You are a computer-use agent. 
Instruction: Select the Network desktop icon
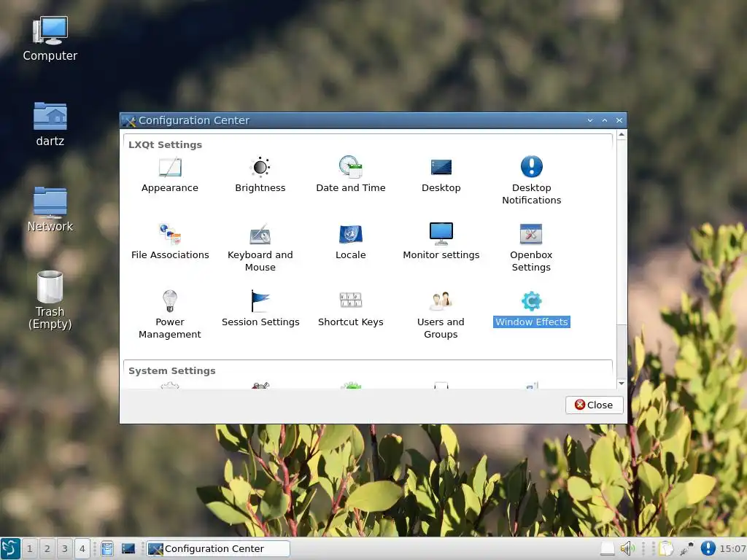coord(50,209)
